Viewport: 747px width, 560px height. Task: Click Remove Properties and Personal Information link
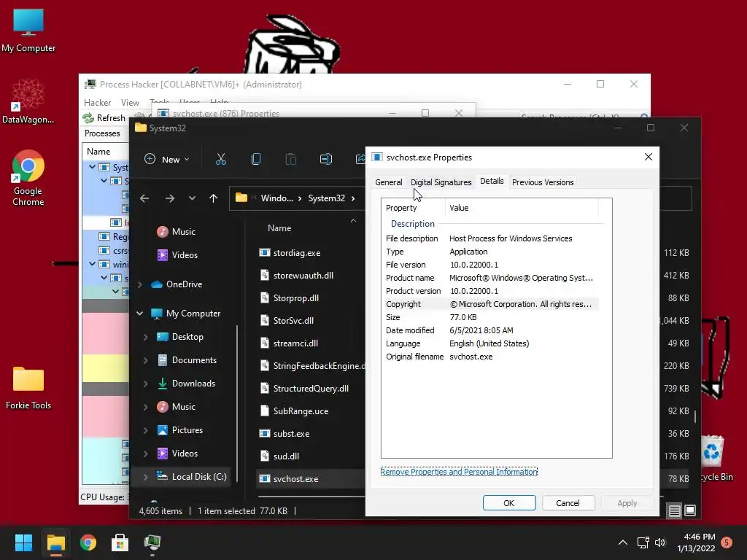pos(459,472)
